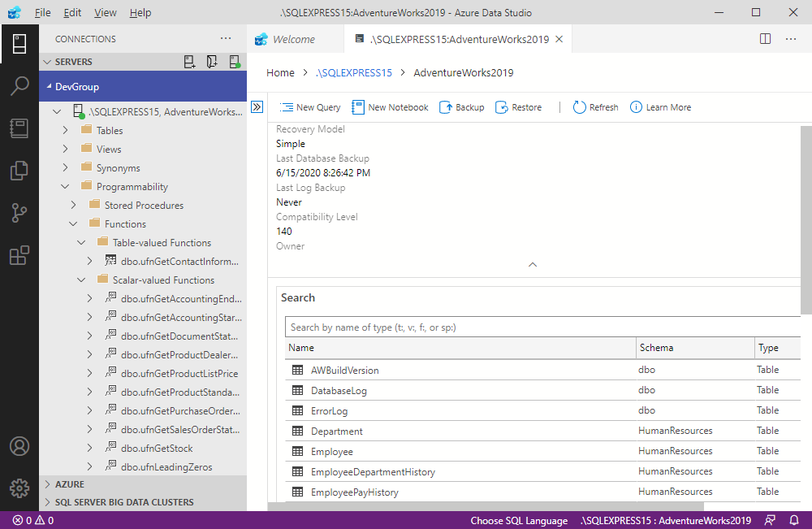Click the dashboard vertical scrollbar
812x529 pixels.
pos(806,219)
